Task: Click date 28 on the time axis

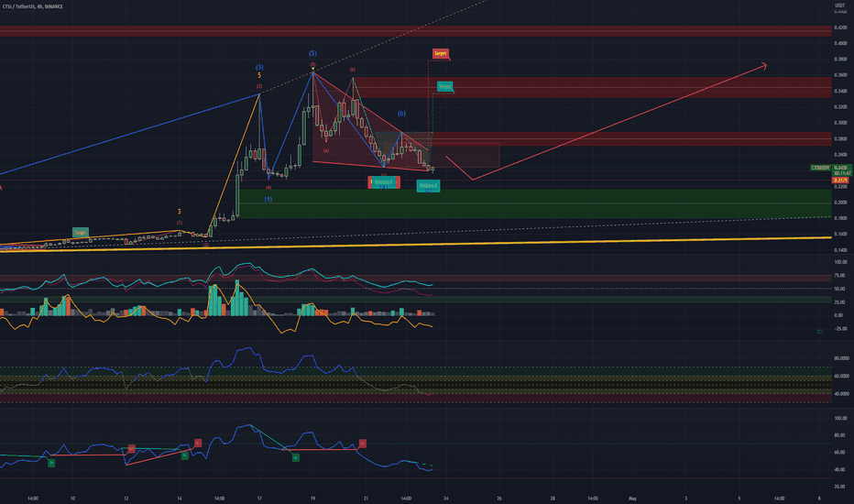Action: [553, 498]
